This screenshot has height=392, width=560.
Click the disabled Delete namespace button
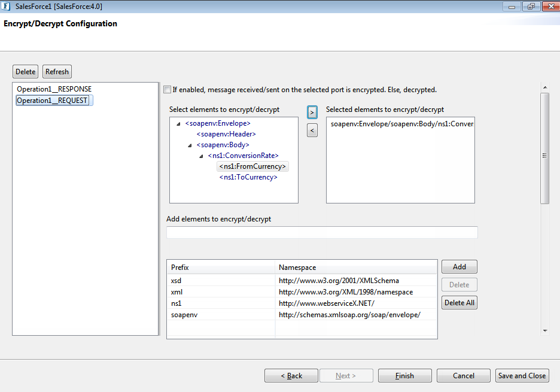pyautogui.click(x=459, y=285)
